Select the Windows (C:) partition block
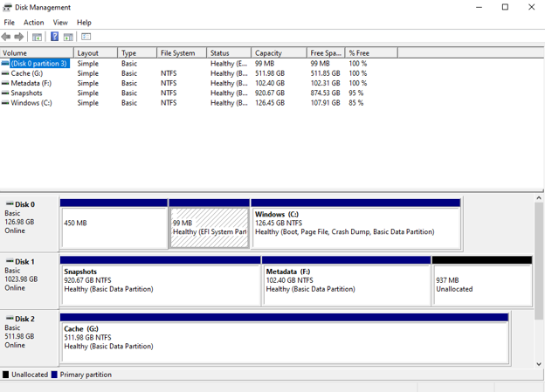Image resolution: width=545 pixels, height=392 pixels. click(x=356, y=224)
